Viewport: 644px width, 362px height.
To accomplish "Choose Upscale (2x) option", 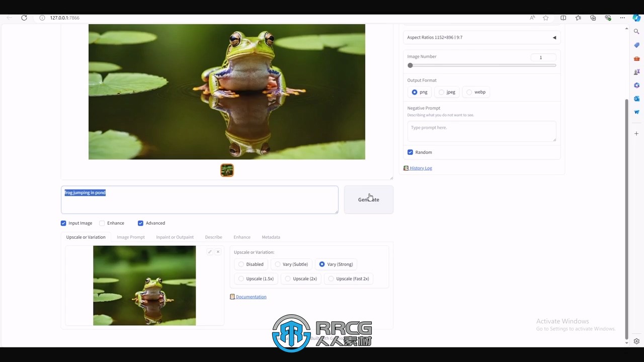I will [x=301, y=279].
